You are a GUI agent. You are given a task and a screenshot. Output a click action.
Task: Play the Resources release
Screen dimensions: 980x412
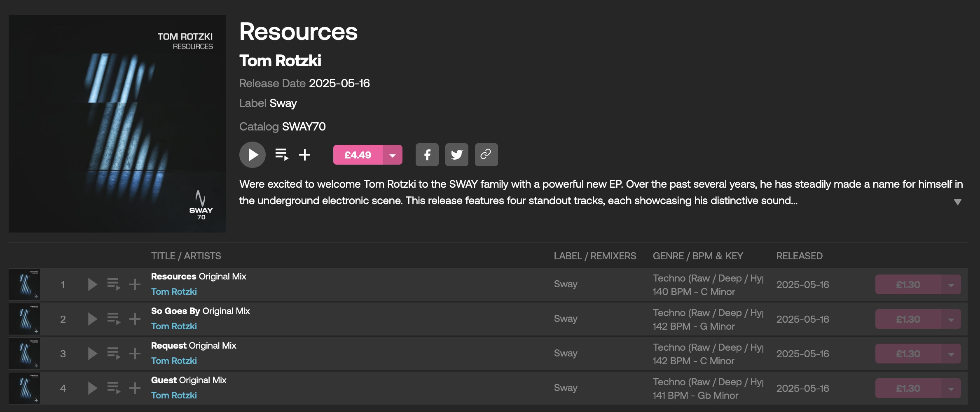[x=252, y=155]
